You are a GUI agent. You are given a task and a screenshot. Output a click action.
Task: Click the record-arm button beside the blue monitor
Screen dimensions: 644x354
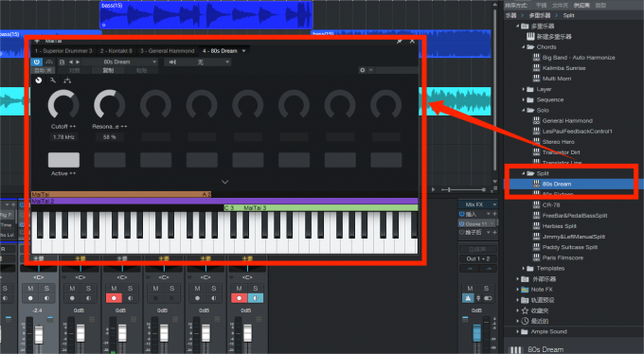pos(239,298)
